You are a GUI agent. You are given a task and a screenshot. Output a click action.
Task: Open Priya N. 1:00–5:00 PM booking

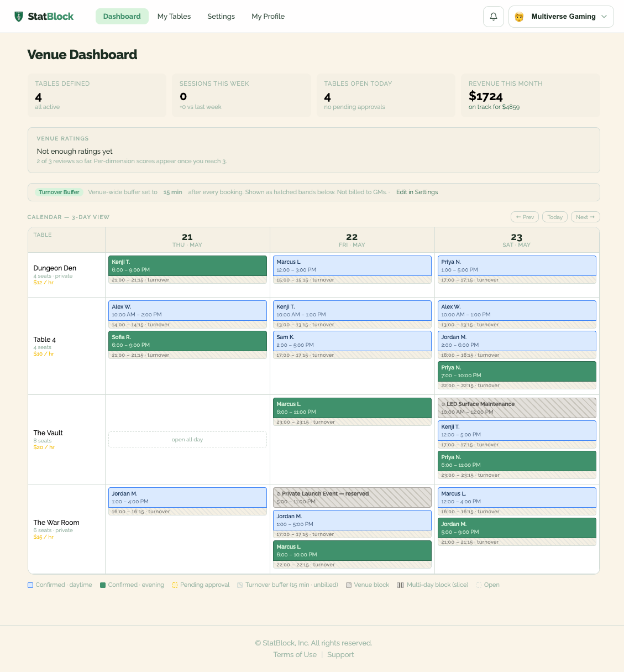517,265
